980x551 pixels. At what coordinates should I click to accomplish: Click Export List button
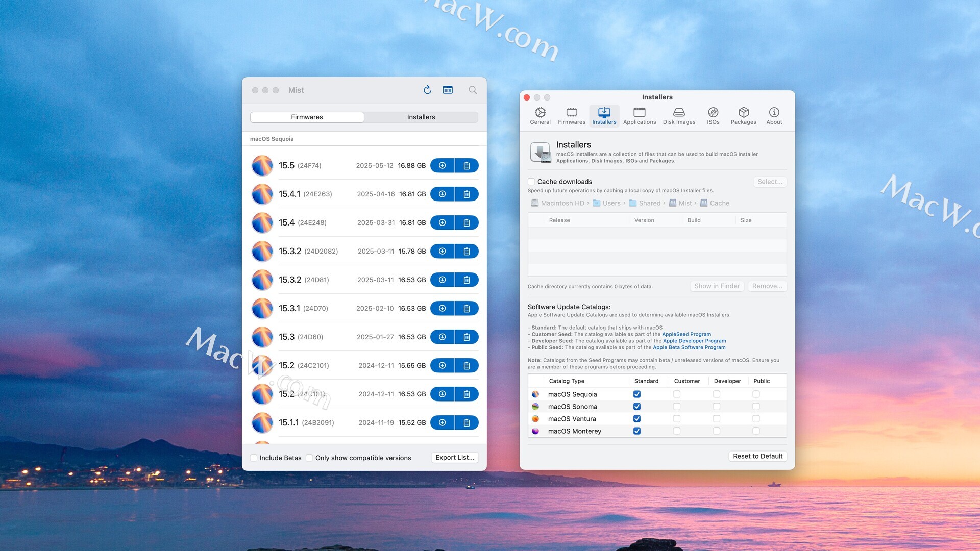[x=455, y=458]
